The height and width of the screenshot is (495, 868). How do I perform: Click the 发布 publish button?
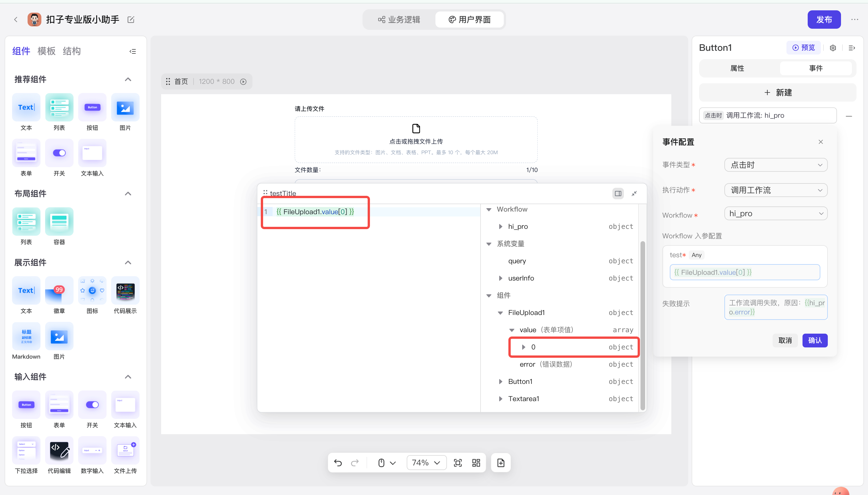pos(824,20)
